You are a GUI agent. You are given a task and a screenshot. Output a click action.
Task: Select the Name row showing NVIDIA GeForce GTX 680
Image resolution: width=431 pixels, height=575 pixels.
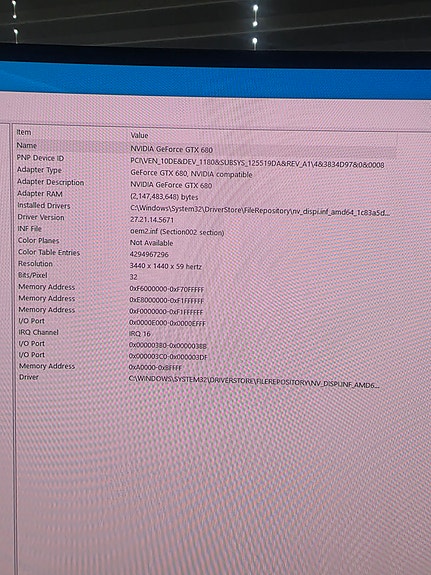coord(205,147)
